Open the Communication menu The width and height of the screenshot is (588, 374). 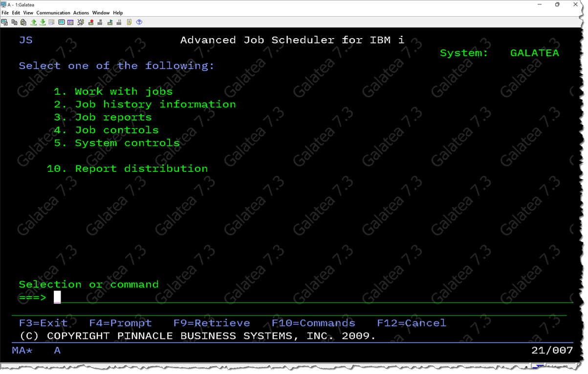coord(53,13)
